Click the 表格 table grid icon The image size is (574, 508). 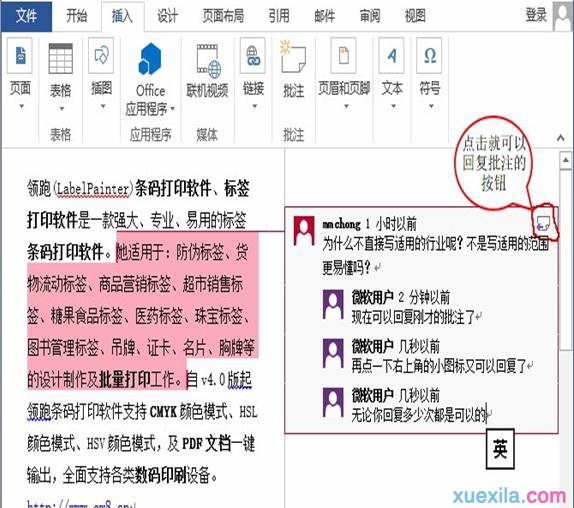60,59
